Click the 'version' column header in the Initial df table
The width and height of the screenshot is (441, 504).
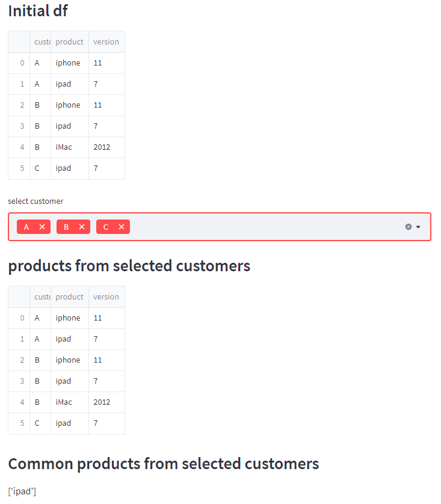(106, 42)
